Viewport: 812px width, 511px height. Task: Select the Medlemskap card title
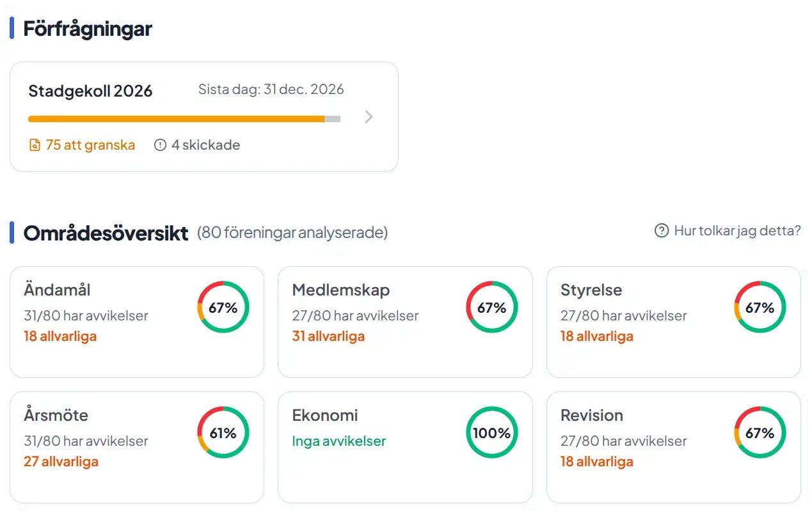(340, 290)
